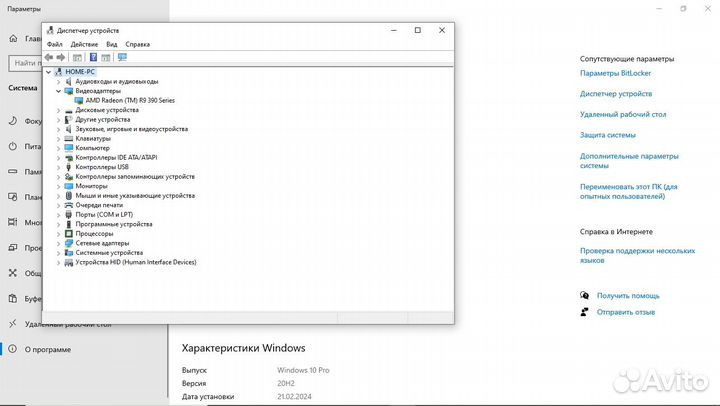The width and height of the screenshot is (720, 406).
Task: Open the Параметры BitLocker link
Action: (613, 73)
